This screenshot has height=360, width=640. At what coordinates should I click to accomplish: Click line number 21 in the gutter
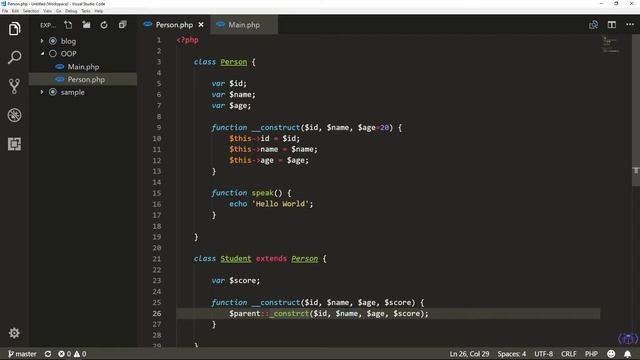(157, 259)
